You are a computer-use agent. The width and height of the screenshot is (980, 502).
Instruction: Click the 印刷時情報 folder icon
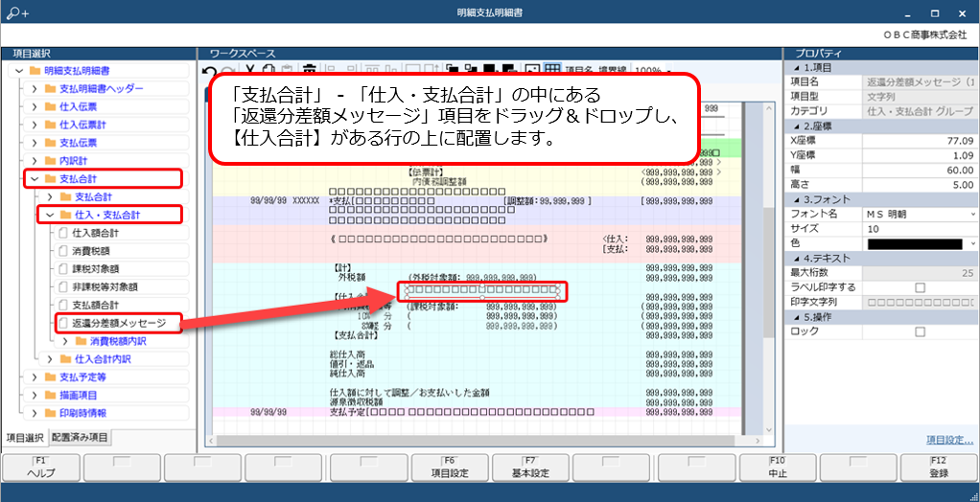(x=50, y=413)
